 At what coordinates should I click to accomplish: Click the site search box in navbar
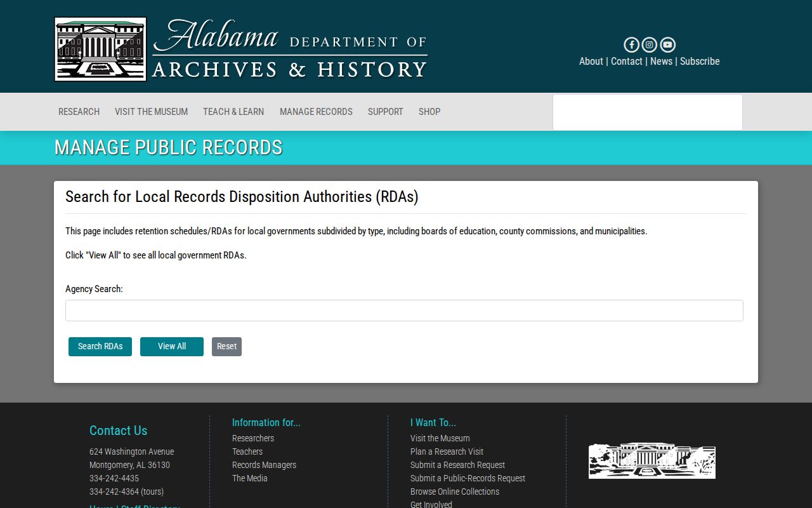pos(648,112)
